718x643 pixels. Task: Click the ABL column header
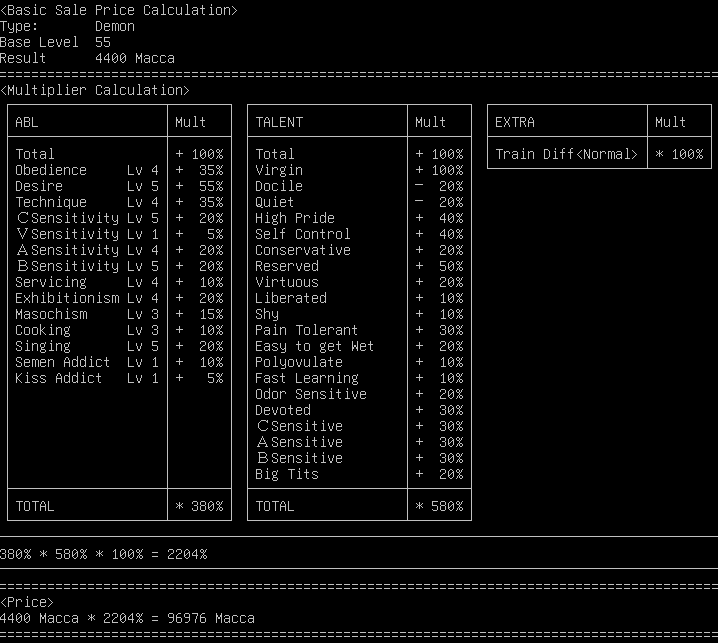click(27, 122)
